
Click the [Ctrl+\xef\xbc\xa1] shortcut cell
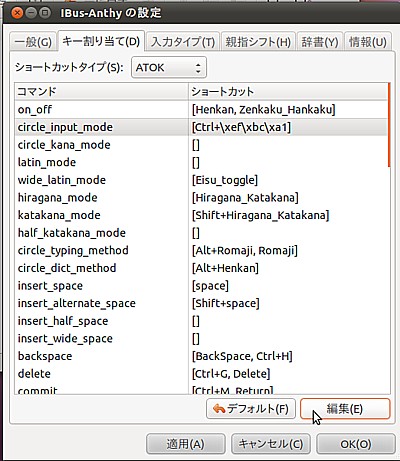pos(288,127)
